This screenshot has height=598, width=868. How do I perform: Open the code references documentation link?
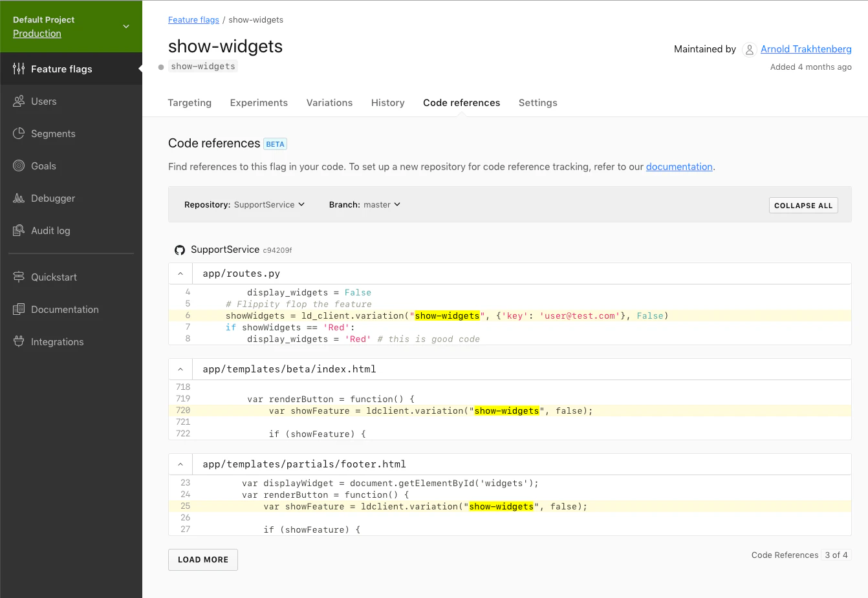pyautogui.click(x=679, y=166)
